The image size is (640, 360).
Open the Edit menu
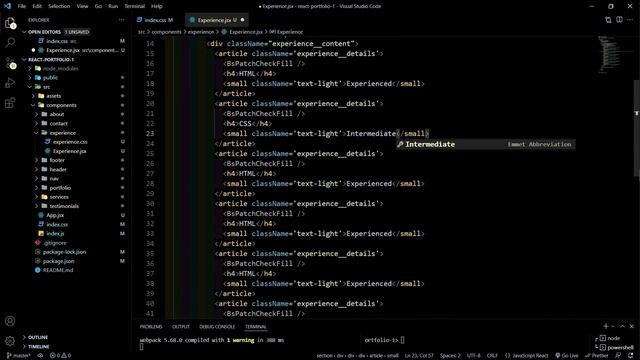coord(37,6)
